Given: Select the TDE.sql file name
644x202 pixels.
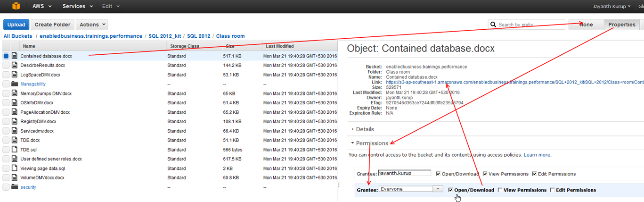Looking at the screenshot, I should click(x=29, y=150).
